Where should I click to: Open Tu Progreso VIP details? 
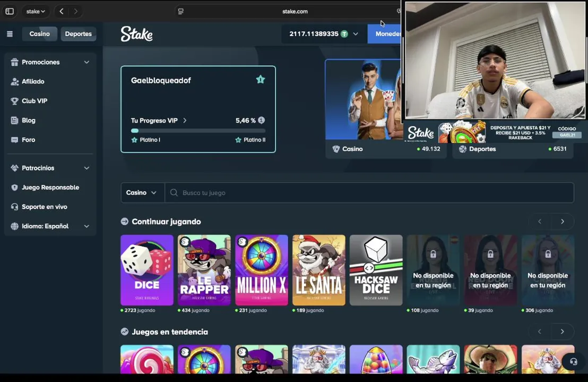pyautogui.click(x=159, y=120)
